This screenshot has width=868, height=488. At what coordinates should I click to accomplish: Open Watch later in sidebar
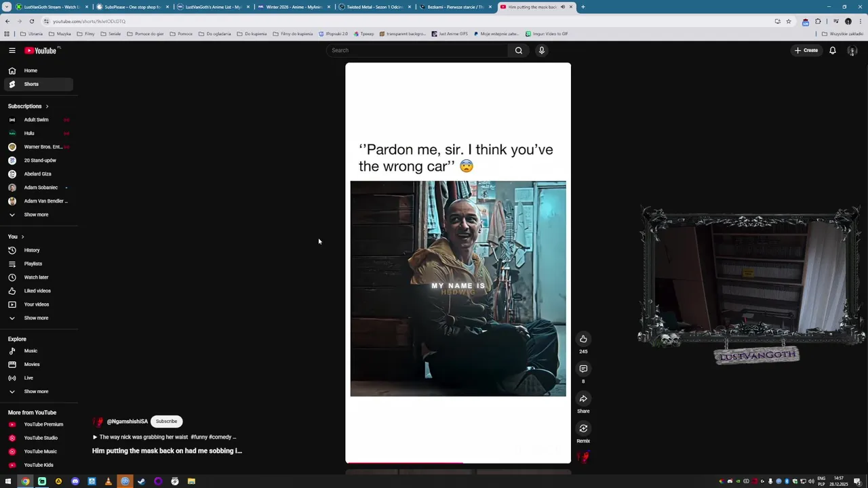[x=38, y=277]
